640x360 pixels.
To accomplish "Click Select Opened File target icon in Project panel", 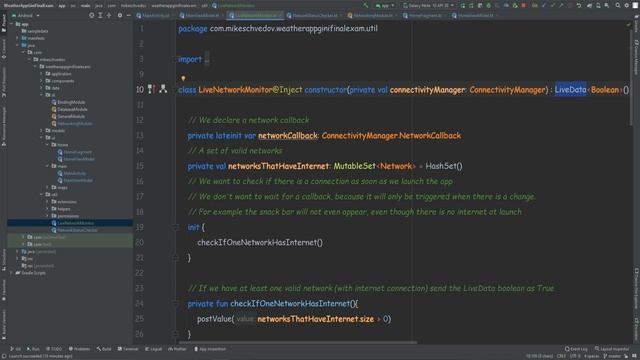I will point(91,15).
